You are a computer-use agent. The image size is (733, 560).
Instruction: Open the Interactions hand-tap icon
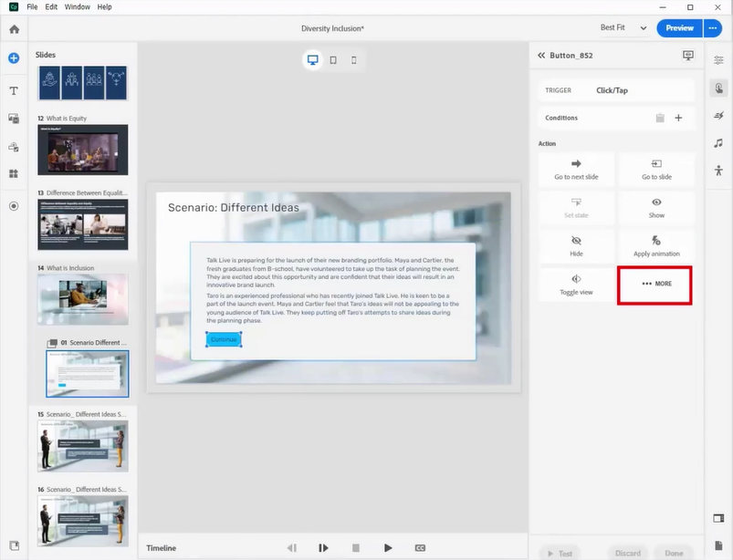(718, 88)
